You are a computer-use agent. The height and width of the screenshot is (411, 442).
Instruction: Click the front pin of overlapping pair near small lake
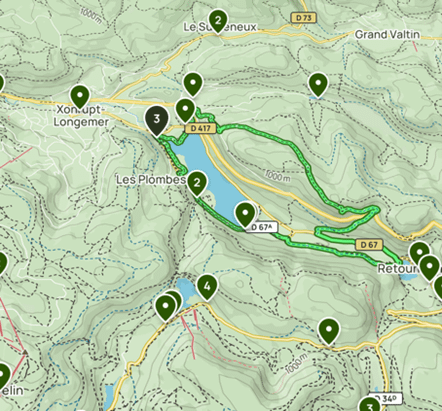[x=166, y=307]
